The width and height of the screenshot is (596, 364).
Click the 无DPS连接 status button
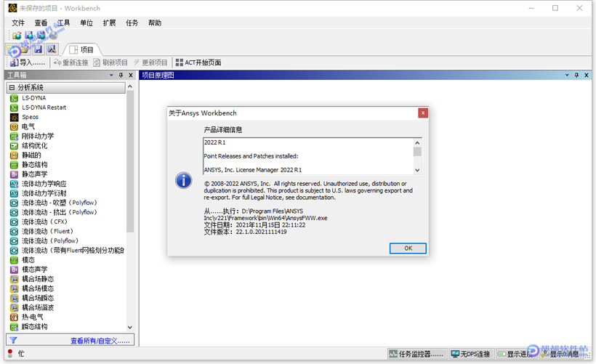point(470,354)
